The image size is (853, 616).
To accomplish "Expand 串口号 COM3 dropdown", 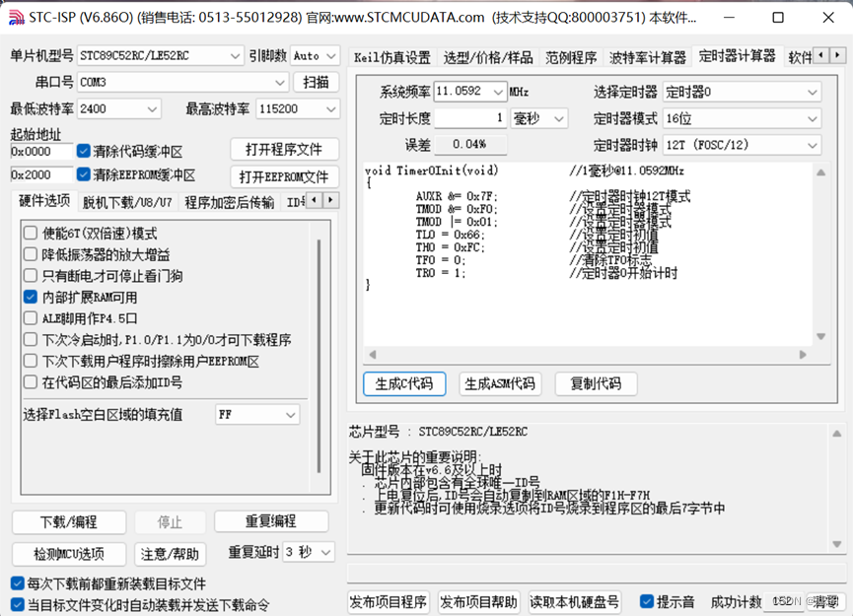I will click(x=182, y=82).
